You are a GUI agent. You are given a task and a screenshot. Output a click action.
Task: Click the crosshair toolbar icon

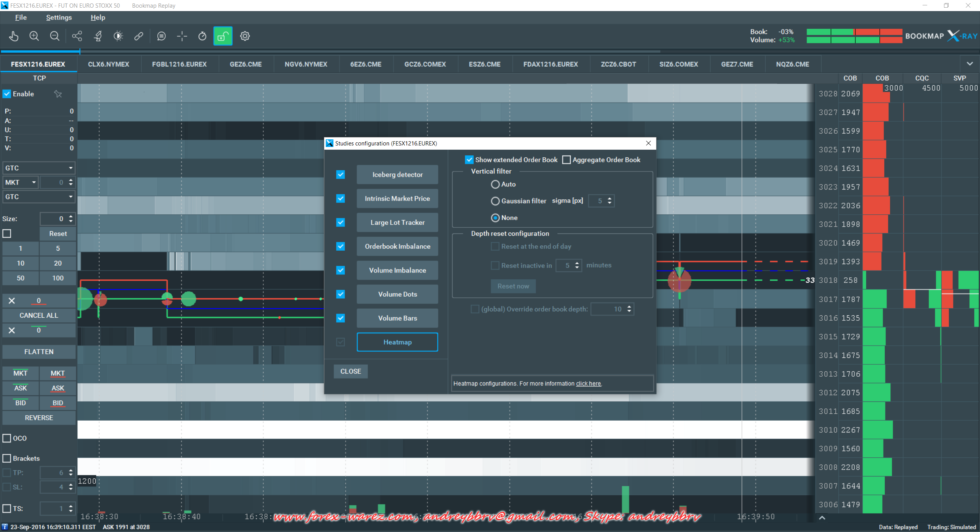[x=182, y=36]
